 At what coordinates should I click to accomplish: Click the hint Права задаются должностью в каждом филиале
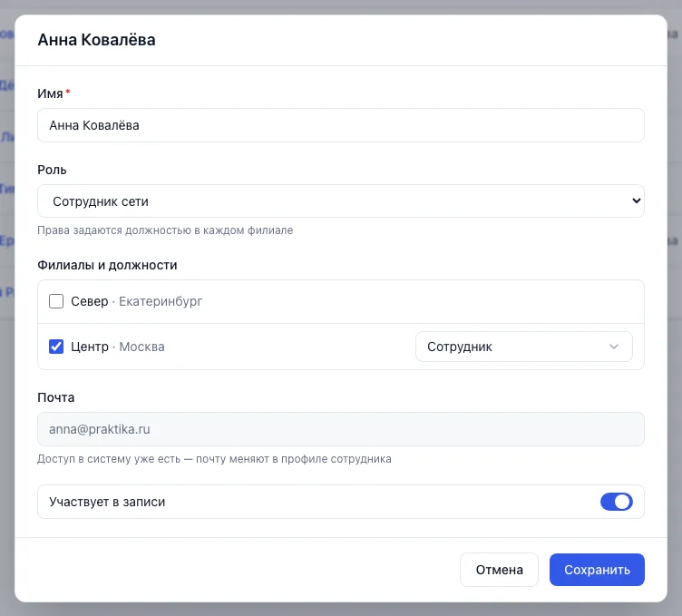click(x=165, y=230)
